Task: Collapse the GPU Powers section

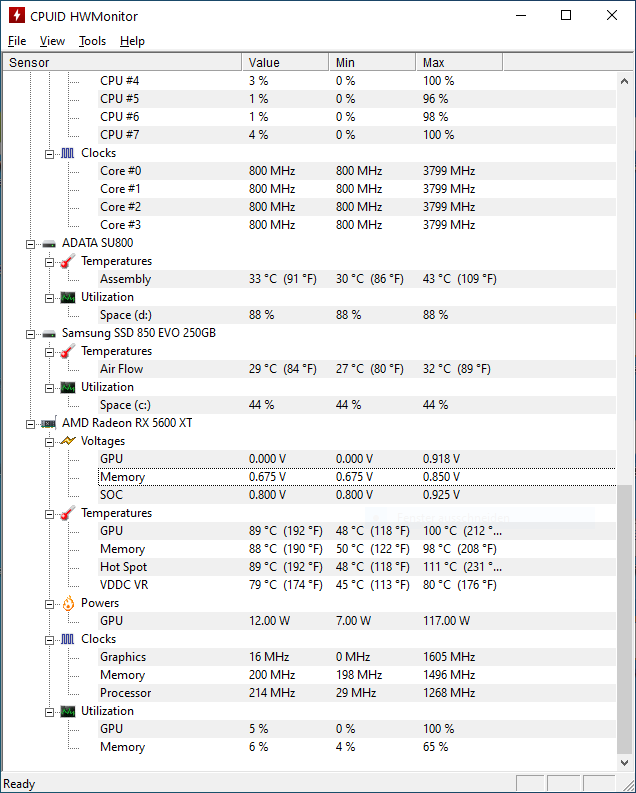Action: pyautogui.click(x=49, y=604)
